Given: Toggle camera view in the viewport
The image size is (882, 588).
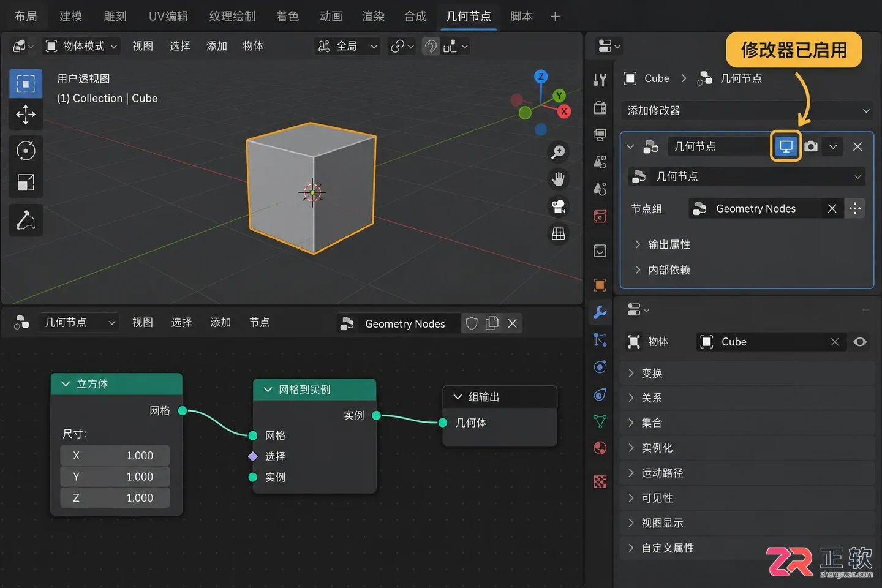Looking at the screenshot, I should [558, 206].
